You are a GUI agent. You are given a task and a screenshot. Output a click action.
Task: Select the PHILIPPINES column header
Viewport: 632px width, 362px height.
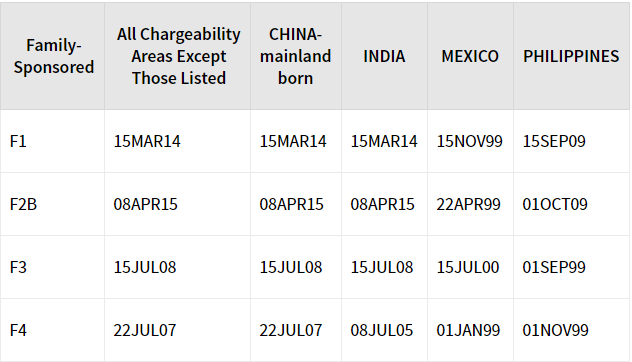pyautogui.click(x=571, y=56)
